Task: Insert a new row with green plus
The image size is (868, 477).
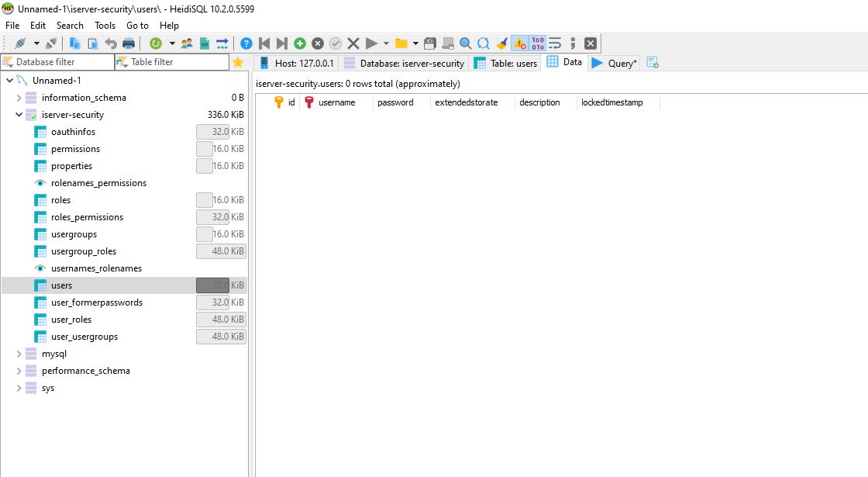Action: pos(299,43)
